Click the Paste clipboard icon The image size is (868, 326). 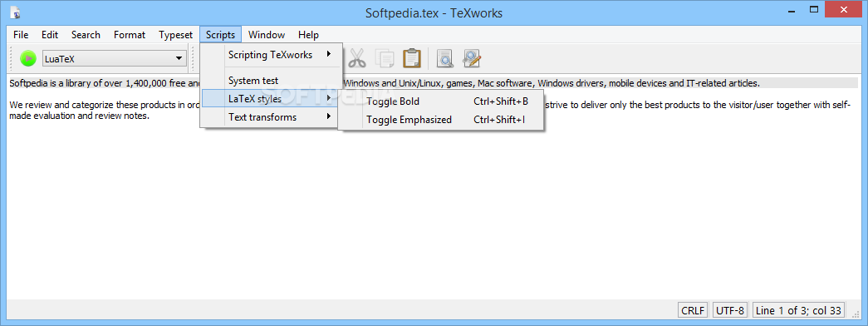point(412,57)
